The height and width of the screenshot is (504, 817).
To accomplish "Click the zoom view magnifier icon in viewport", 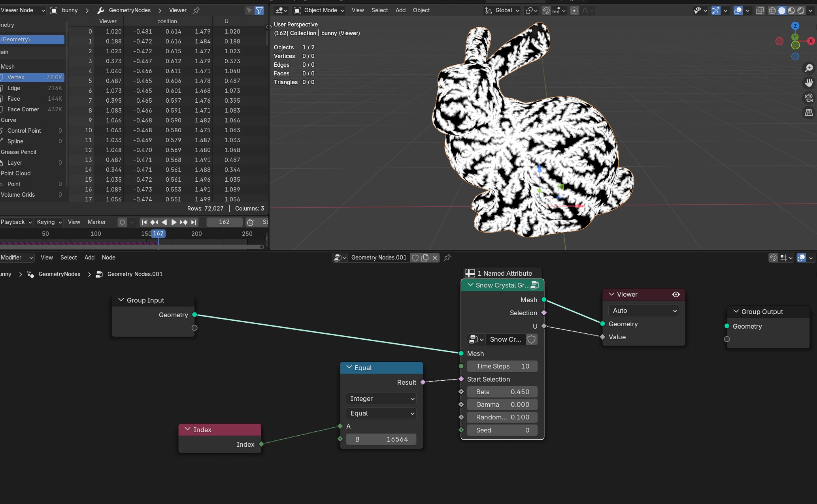I will 809,68.
